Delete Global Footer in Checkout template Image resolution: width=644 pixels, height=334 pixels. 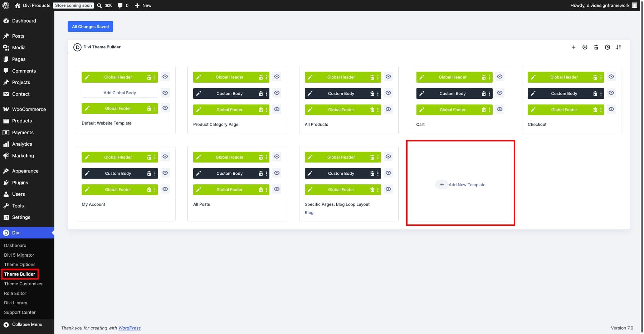595,110
